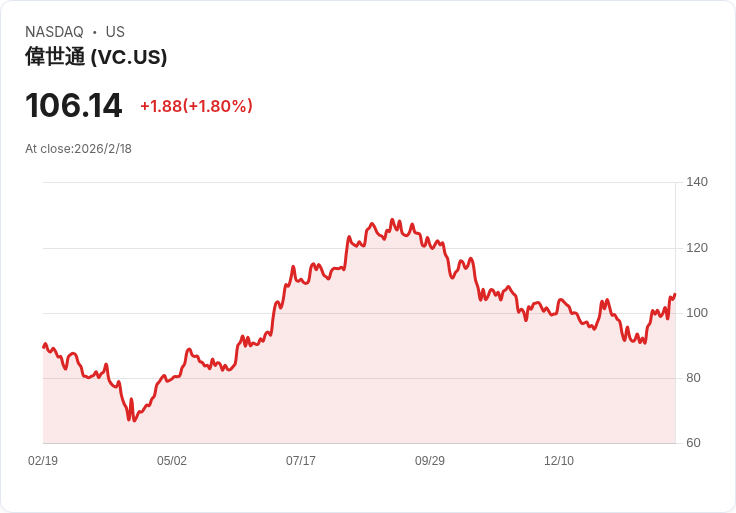Image resolution: width=736 pixels, height=513 pixels.
Task: Click the 106.14 current price
Action: (74, 105)
